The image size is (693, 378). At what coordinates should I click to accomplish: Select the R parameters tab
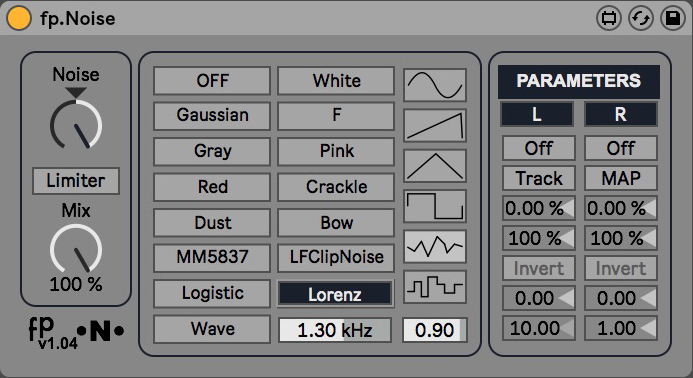coord(621,114)
